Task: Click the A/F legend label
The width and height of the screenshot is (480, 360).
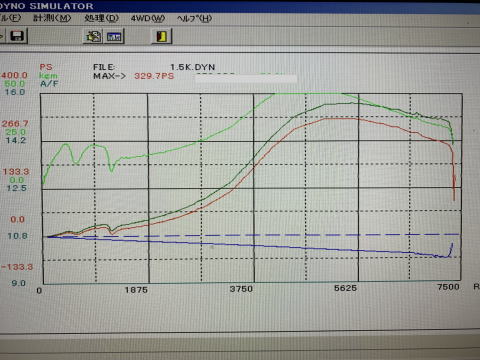Action: pos(49,83)
